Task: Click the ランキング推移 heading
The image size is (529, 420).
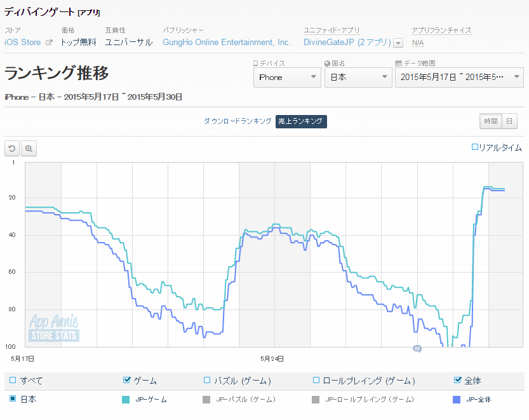Action: 57,73
